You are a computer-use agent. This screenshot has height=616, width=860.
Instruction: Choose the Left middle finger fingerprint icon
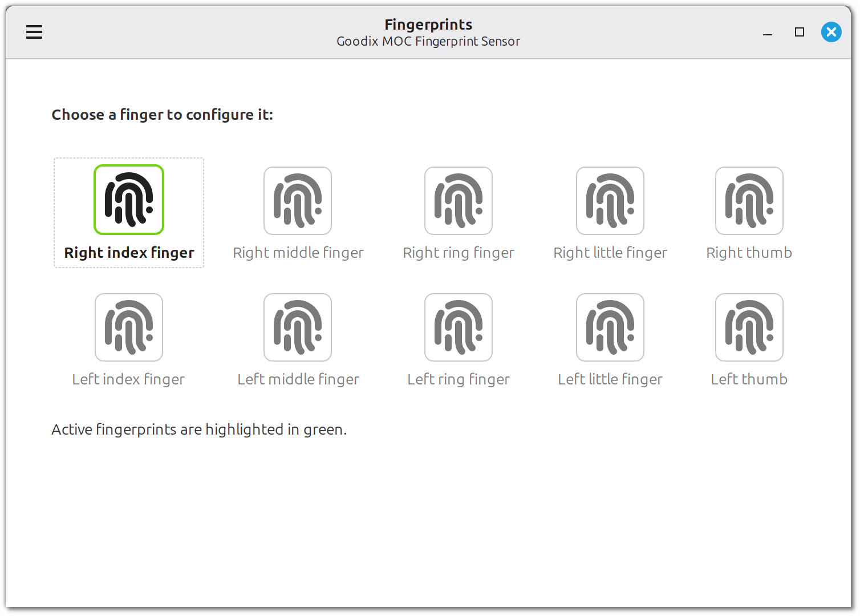(298, 327)
